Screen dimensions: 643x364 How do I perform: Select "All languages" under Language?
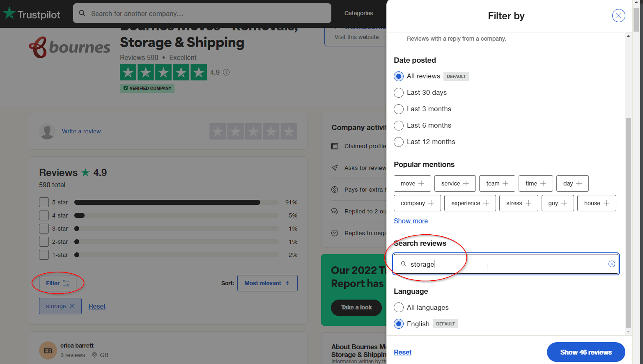(398, 307)
